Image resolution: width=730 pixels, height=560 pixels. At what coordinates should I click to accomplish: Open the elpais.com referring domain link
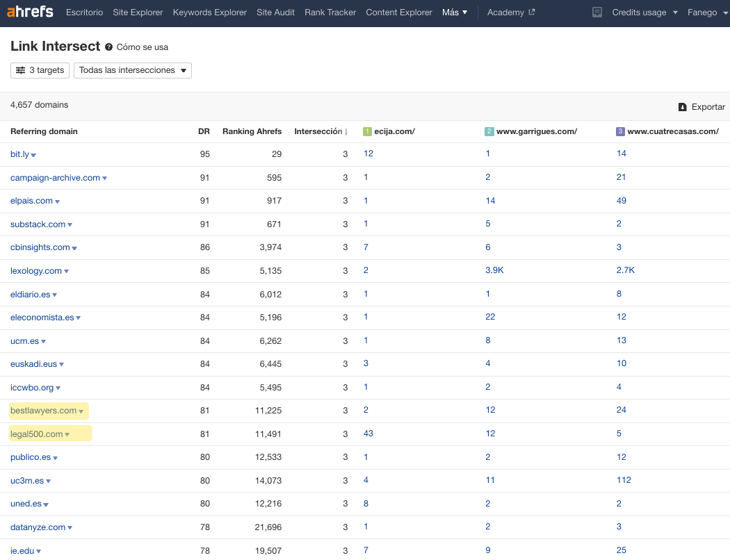(31, 201)
